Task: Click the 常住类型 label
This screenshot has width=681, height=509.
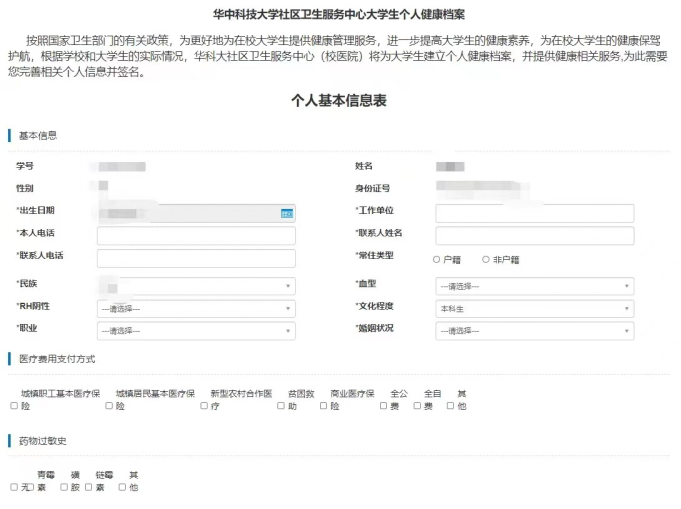Action: coord(374,255)
